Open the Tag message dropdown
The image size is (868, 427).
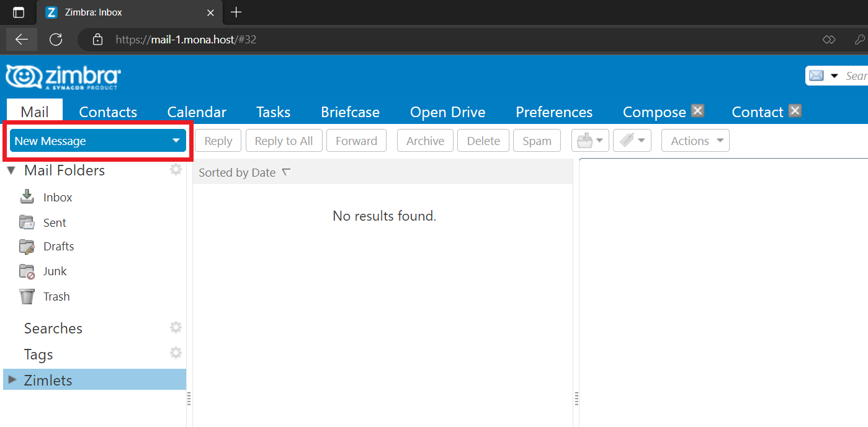coord(632,141)
